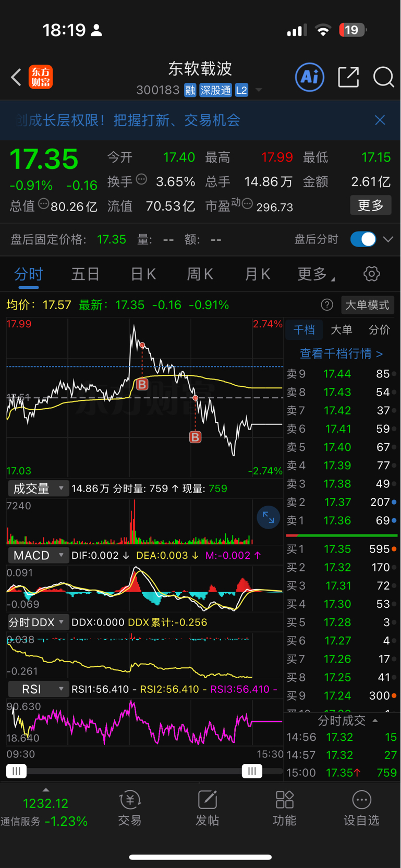The height and width of the screenshot is (868, 401).
Task: Switch to 五日 chart tab
Action: pos(86,274)
